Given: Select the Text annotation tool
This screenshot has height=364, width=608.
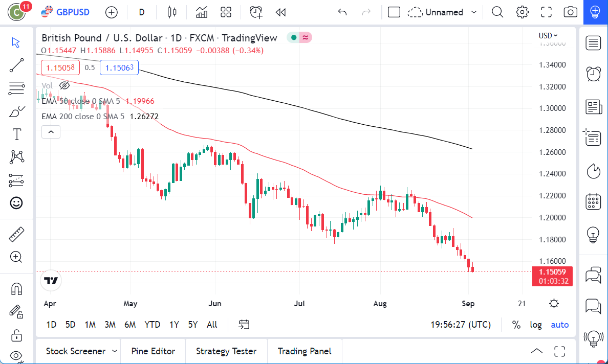Looking at the screenshot, I should tap(16, 133).
